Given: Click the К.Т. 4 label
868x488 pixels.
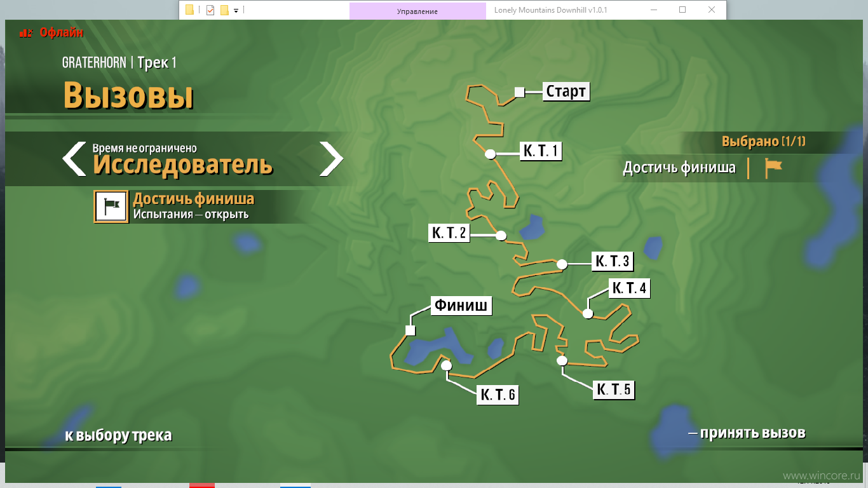Looking at the screenshot, I should click(x=629, y=288).
